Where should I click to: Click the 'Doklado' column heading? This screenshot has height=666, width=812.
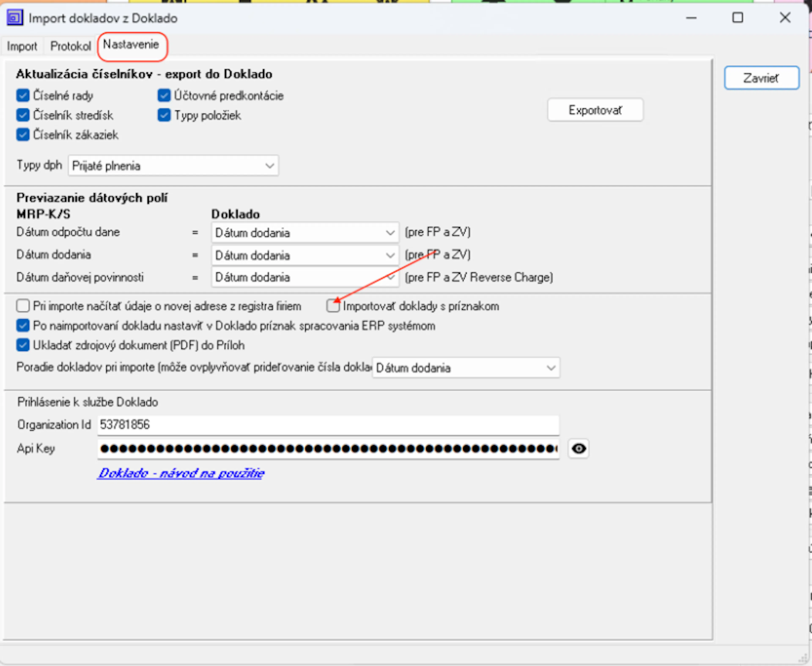pos(236,214)
